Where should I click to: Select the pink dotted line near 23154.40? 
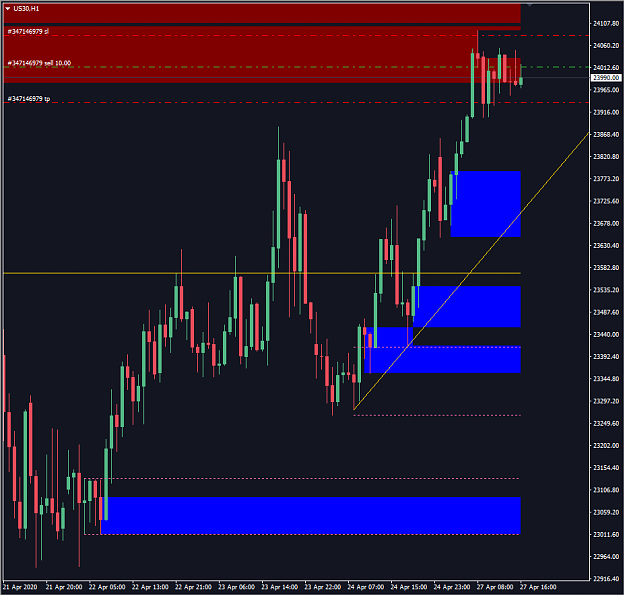point(302,478)
